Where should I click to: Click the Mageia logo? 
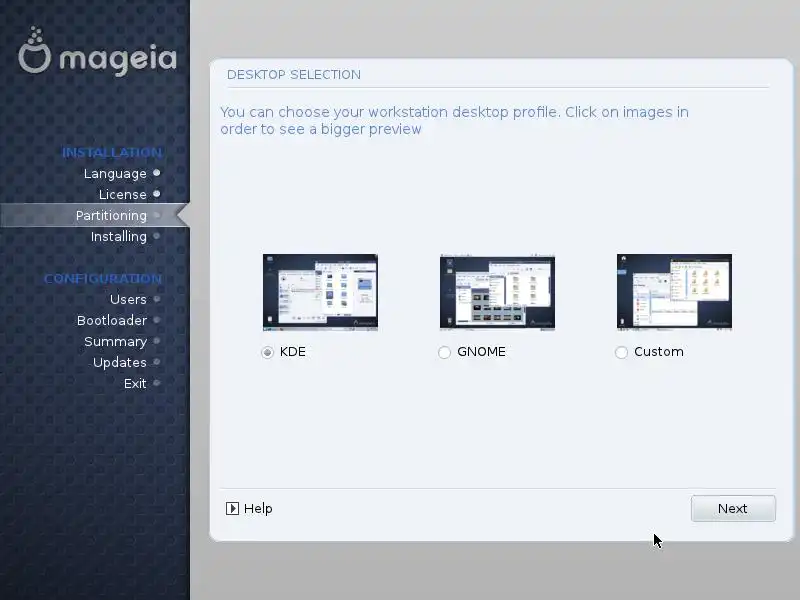(x=98, y=51)
